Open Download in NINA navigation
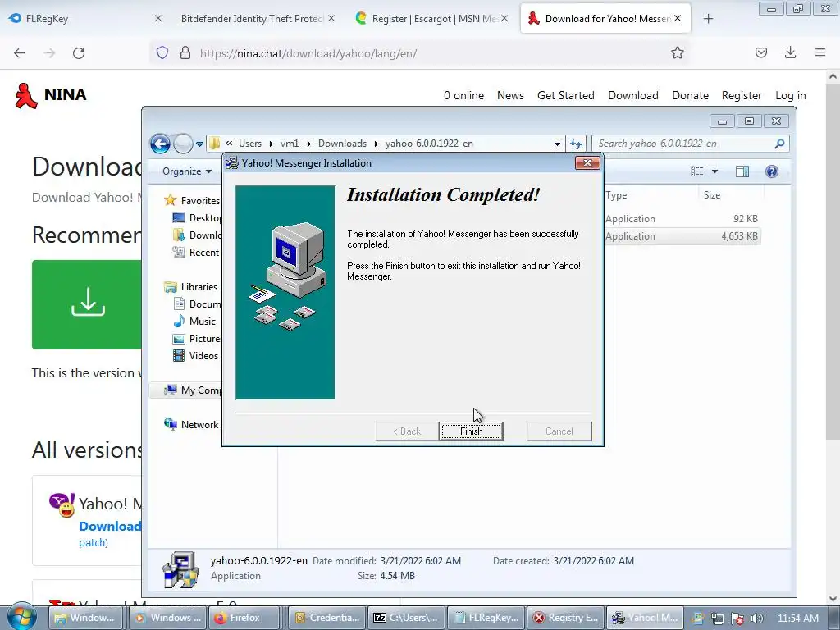 point(632,95)
